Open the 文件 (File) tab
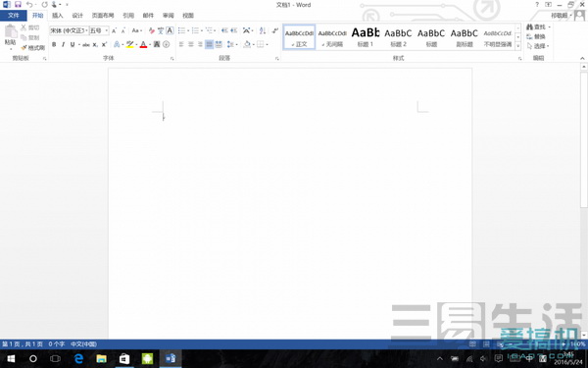The image size is (588, 368). (13, 16)
